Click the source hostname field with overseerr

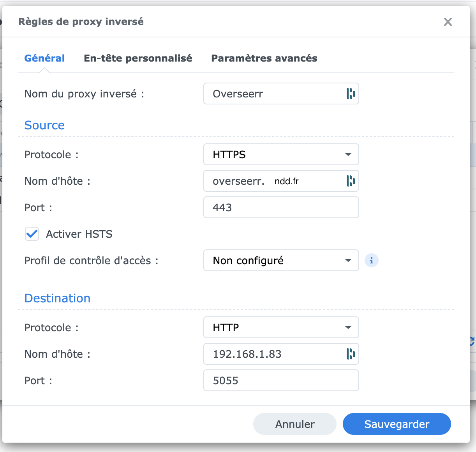click(x=273, y=181)
